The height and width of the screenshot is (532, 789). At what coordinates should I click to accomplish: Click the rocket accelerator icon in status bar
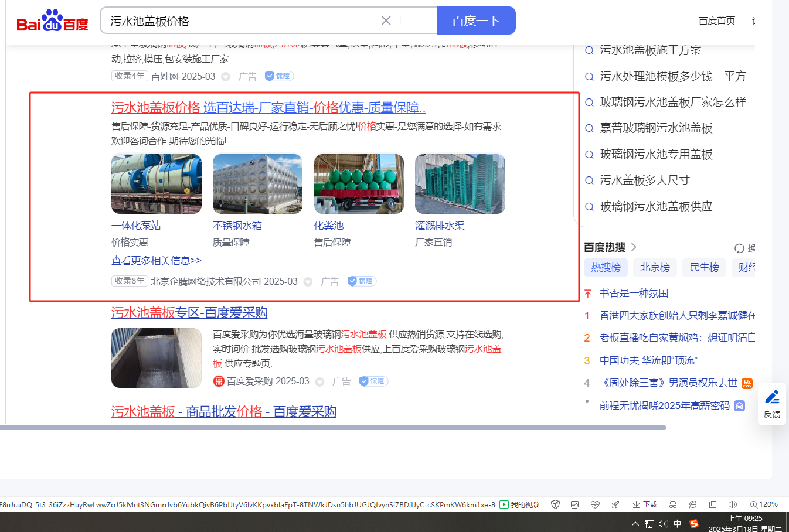coord(615,504)
